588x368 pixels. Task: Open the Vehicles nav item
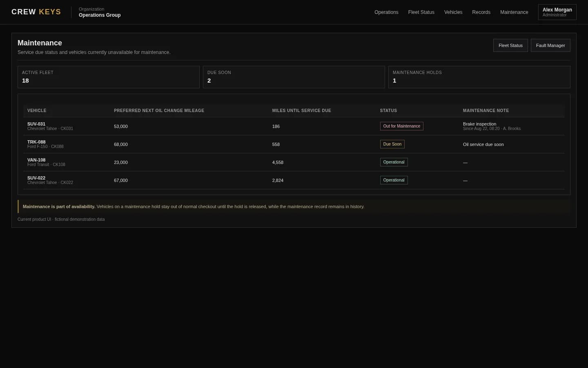coord(453,12)
